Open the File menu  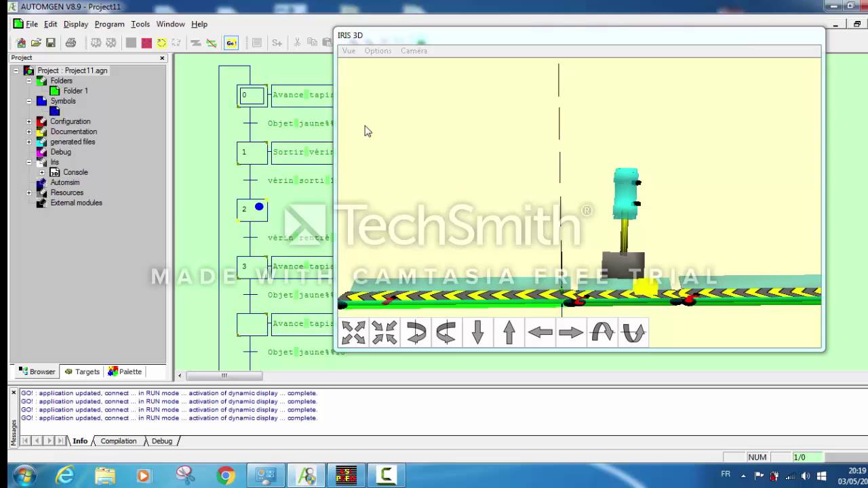pyautogui.click(x=32, y=24)
